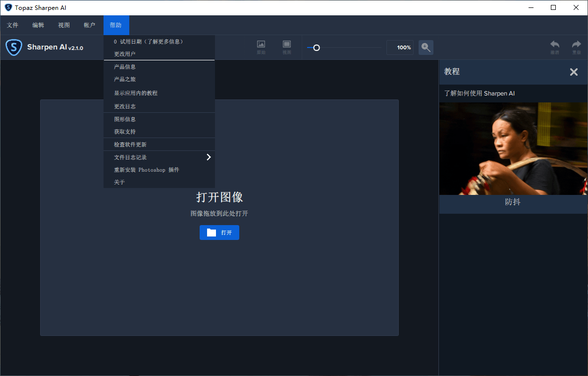Close the 教程 tutorial panel
The height and width of the screenshot is (376, 588).
574,72
